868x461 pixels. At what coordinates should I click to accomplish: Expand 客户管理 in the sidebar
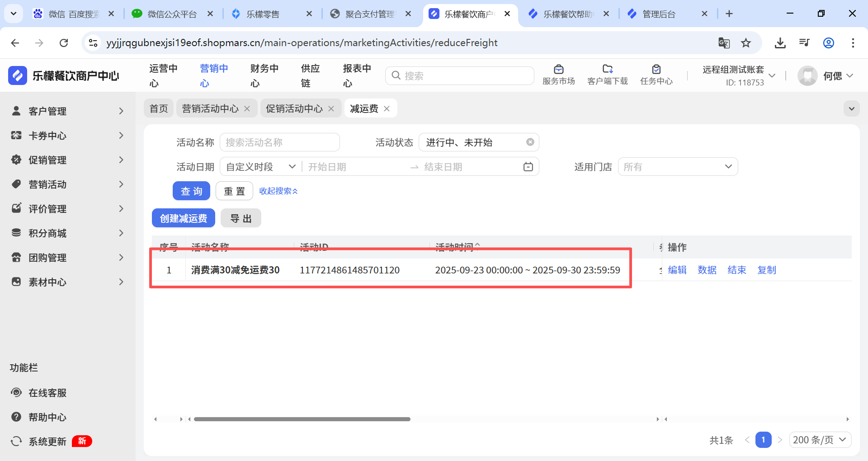68,111
